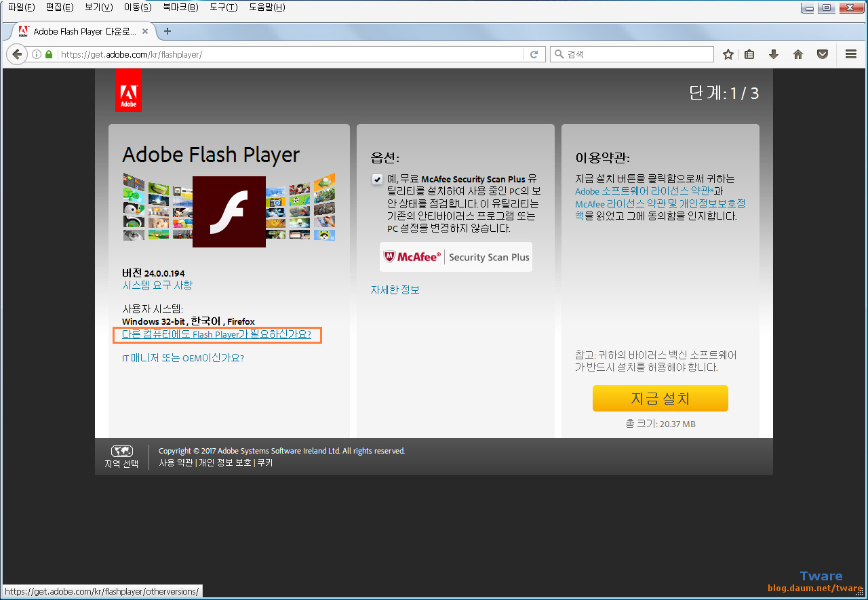This screenshot has width=868, height=600.
Task: Maximize the Firefox window
Action: click(x=825, y=7)
